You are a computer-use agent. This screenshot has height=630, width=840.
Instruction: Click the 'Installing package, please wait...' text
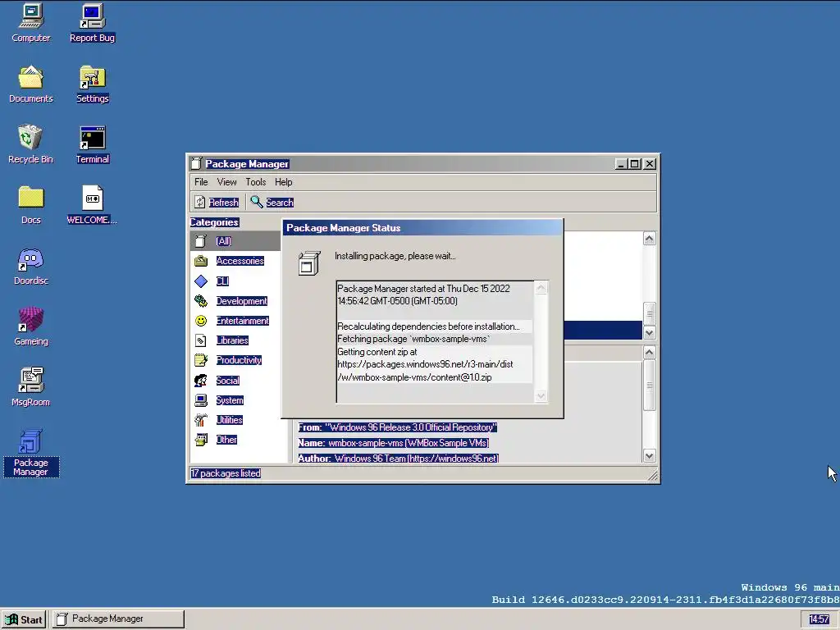pos(395,256)
